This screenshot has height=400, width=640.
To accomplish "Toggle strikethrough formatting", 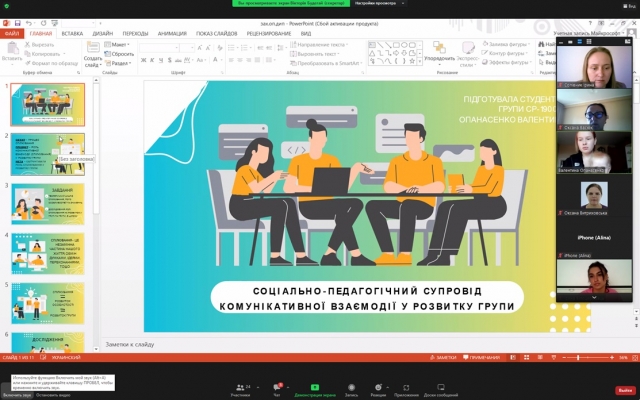I will click(178, 60).
